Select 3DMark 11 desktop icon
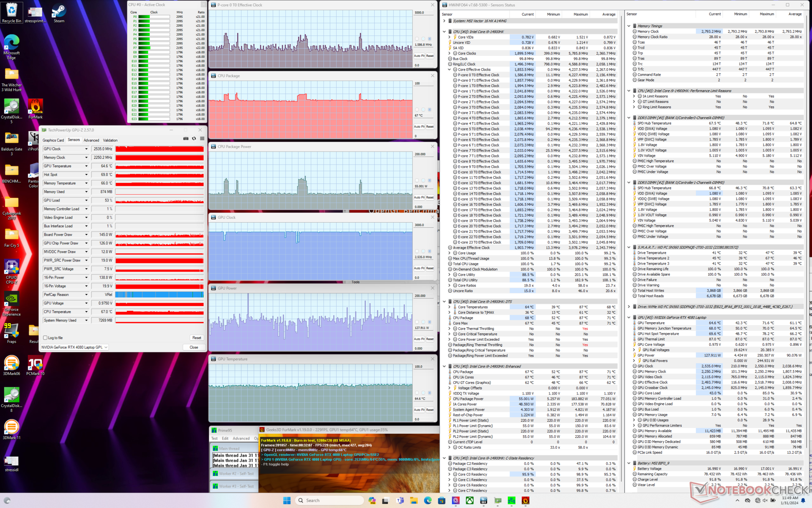This screenshot has height=508, width=812. point(11,429)
